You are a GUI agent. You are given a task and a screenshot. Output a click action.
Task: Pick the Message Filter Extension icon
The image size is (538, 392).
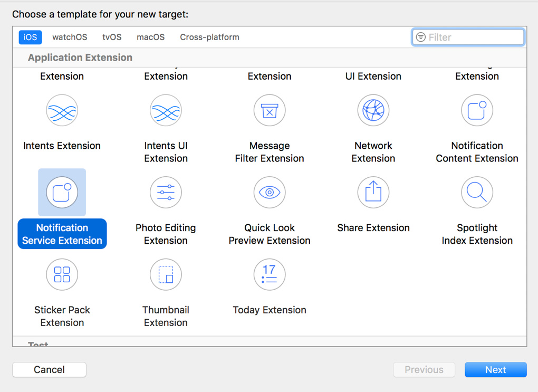point(270,111)
